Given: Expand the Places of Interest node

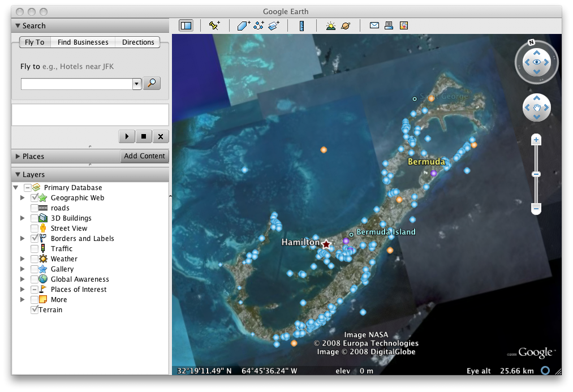Looking at the screenshot, I should point(22,290).
